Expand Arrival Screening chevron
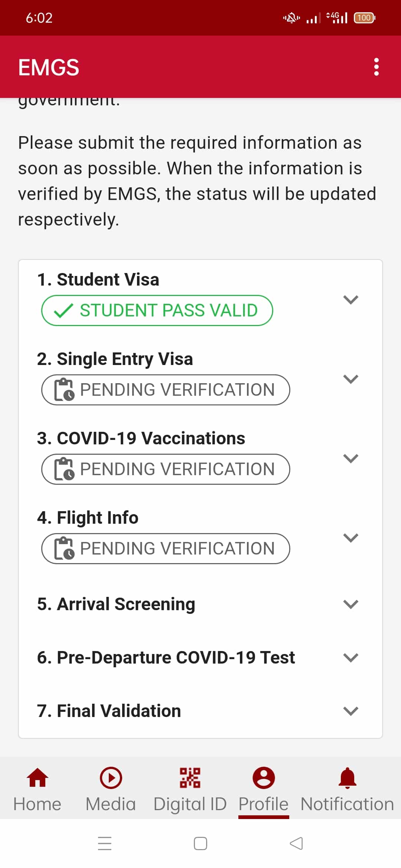Image resolution: width=401 pixels, height=868 pixels. [x=351, y=604]
